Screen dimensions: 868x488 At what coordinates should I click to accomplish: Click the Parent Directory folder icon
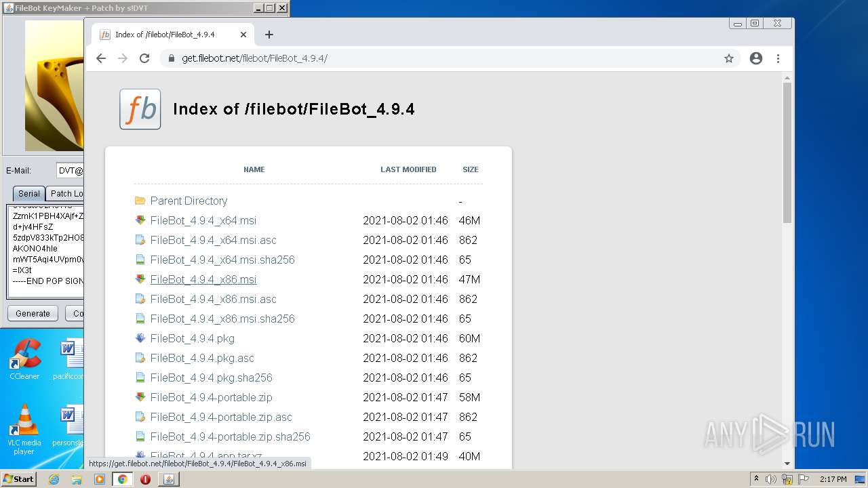[140, 201]
